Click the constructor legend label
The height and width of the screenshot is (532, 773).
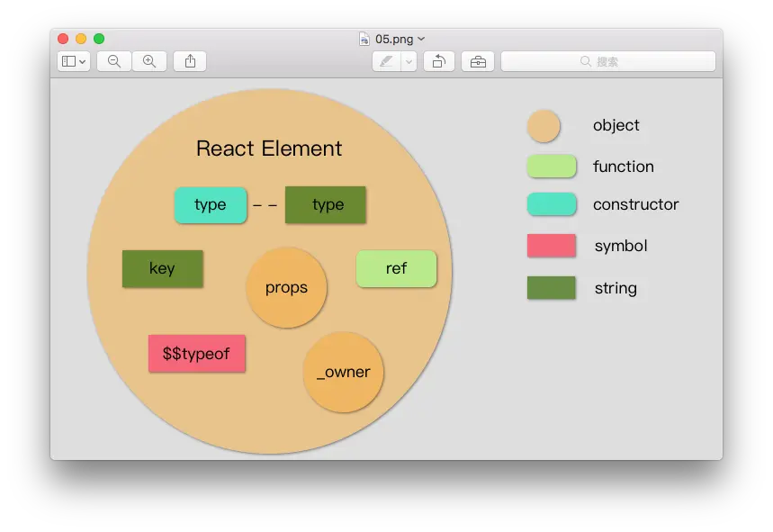[636, 204]
